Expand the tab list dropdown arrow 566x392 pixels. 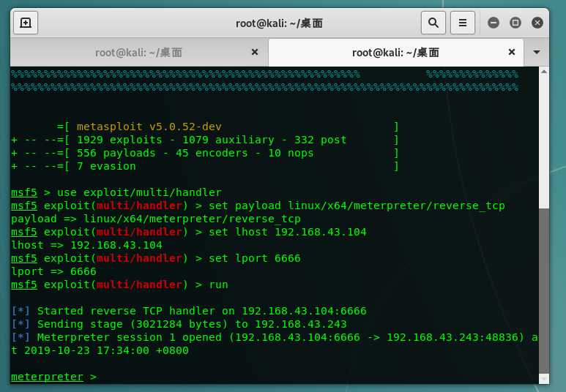pos(537,52)
